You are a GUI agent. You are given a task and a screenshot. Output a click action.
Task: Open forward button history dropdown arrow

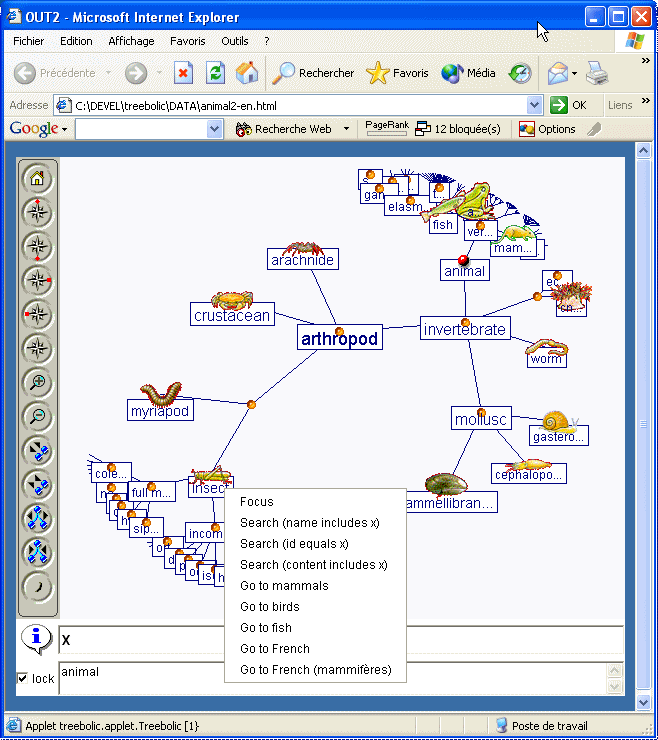coord(159,73)
